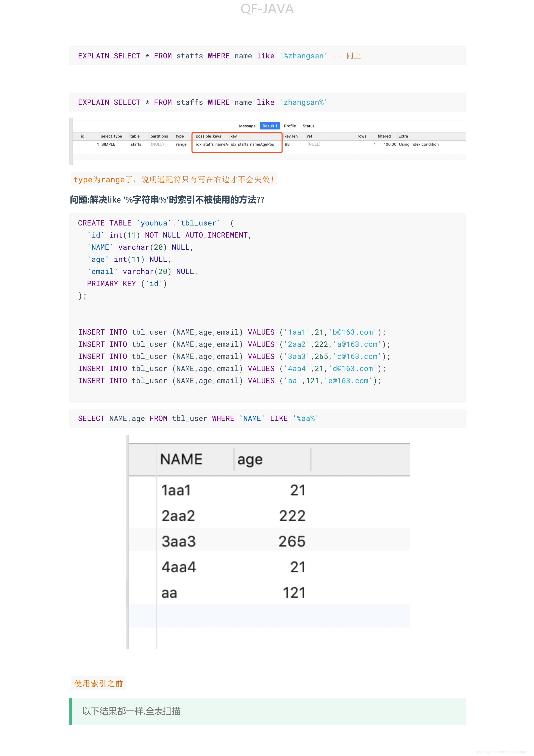Click the orange type为range了 remark
Screen dimensions: 534x756
[x=174, y=179]
